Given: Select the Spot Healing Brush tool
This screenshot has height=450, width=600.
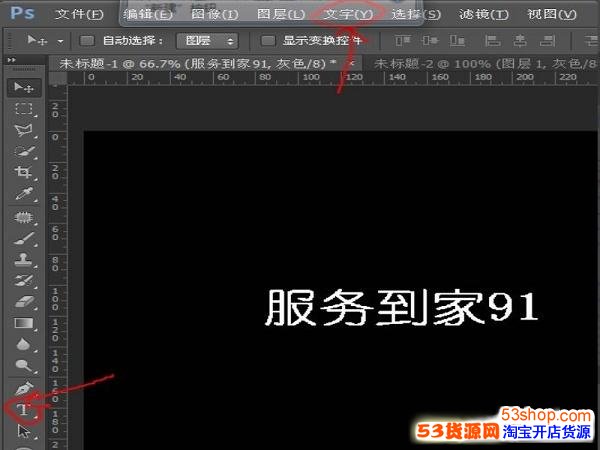Looking at the screenshot, I should 24,217.
